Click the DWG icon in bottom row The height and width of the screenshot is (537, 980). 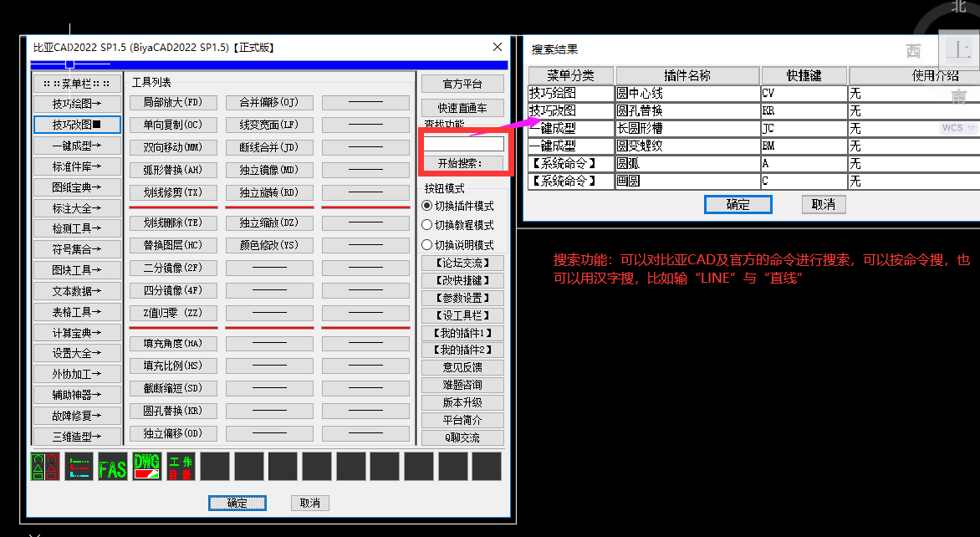pyautogui.click(x=147, y=467)
